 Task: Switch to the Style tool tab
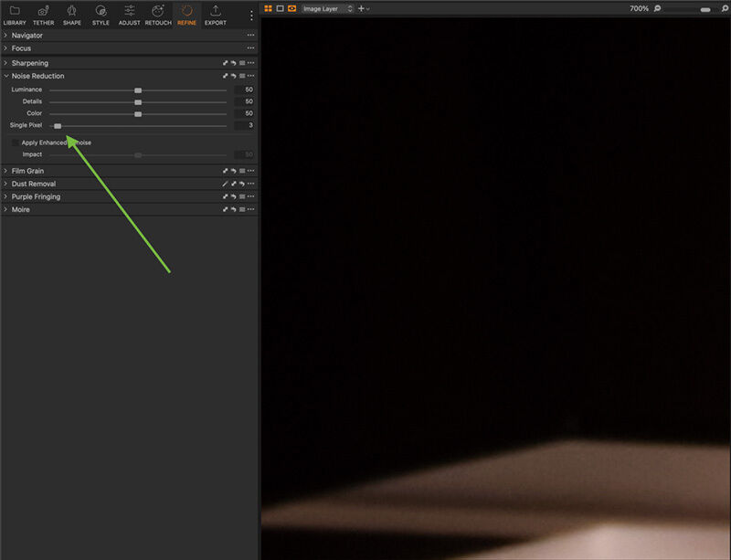tap(101, 15)
